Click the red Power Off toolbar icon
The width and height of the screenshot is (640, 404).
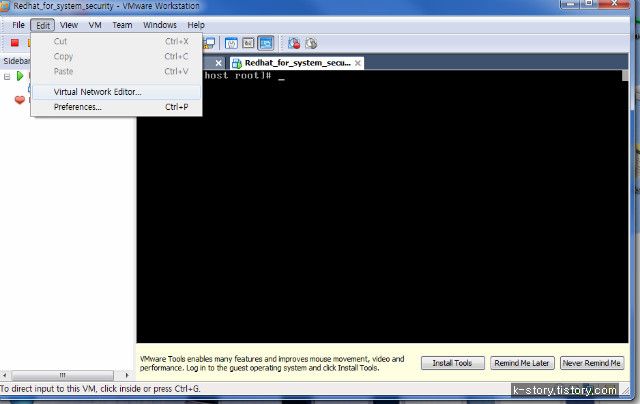(15, 43)
